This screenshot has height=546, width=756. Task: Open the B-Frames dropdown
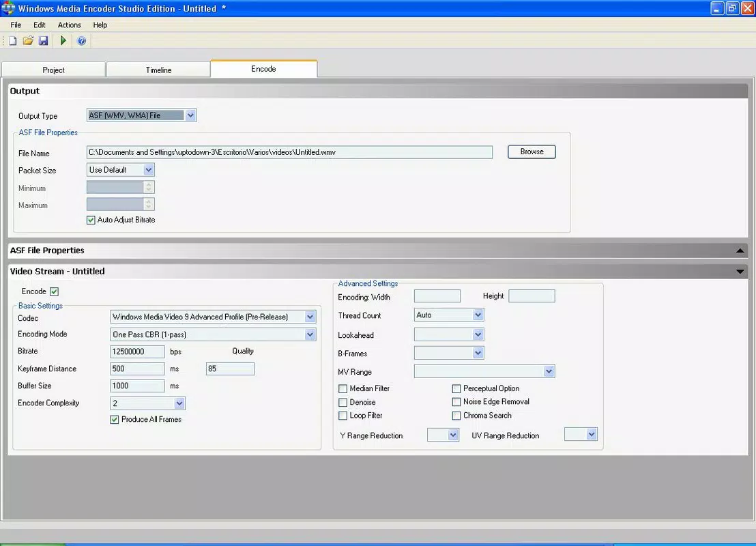click(x=449, y=353)
